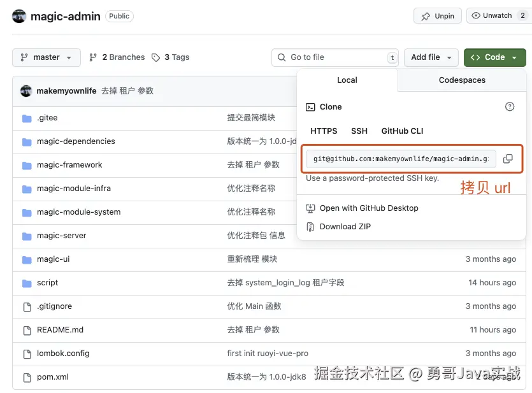Click the search magnifier in Go to file
Viewport: 532px width, 393px height.
pos(282,57)
